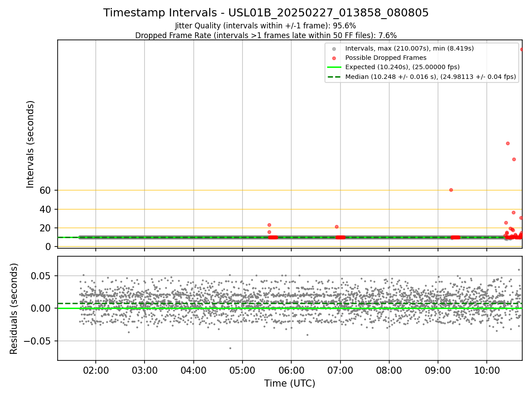
Task: Click legend entry 'Expected (10.240s), (25.00000 fps)'
Action: [403, 67]
